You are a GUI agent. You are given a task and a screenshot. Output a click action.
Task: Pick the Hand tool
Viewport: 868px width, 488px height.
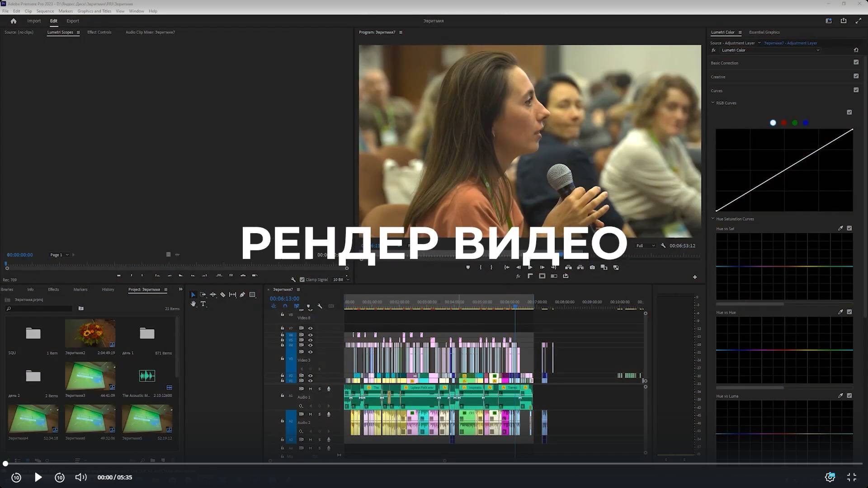pos(193,304)
